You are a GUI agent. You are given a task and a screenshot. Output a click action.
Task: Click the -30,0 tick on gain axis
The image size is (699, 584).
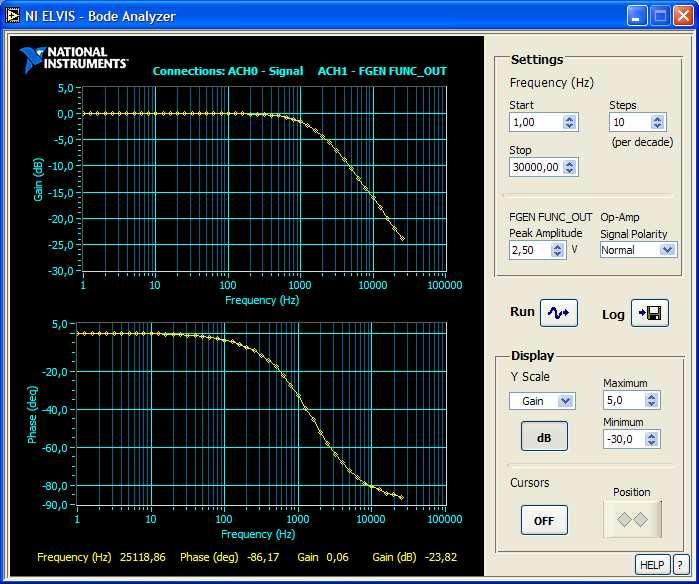click(x=61, y=271)
